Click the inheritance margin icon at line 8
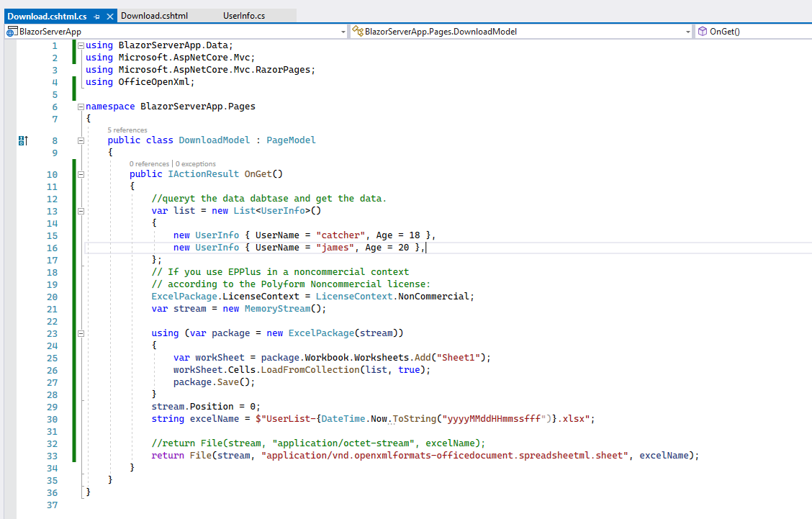The height and width of the screenshot is (519, 812). pos(23,140)
